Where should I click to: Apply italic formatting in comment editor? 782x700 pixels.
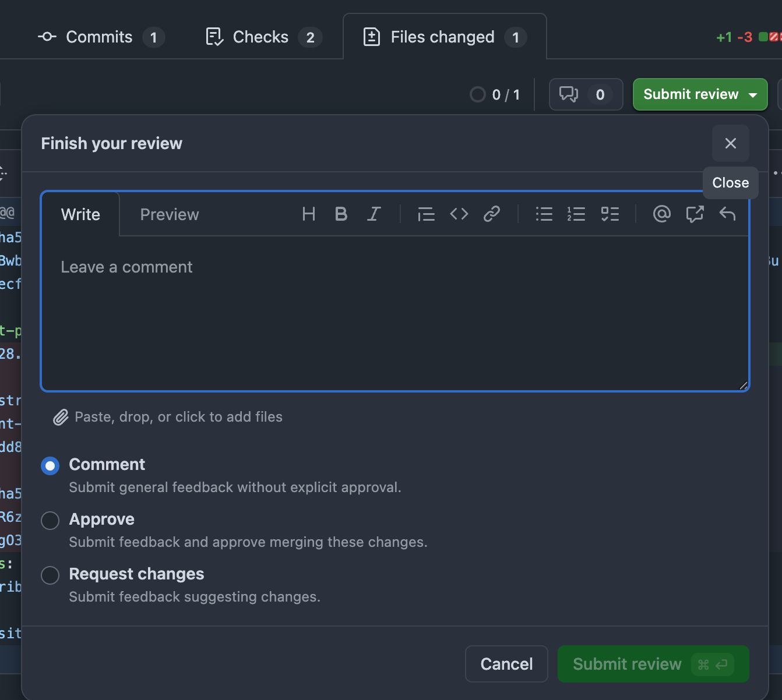pyautogui.click(x=374, y=214)
